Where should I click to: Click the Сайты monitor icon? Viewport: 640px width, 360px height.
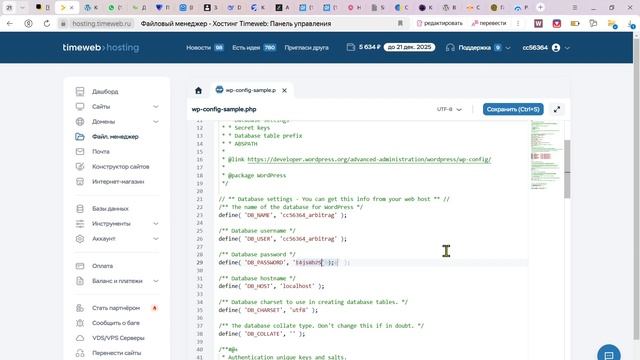pyautogui.click(x=80, y=107)
